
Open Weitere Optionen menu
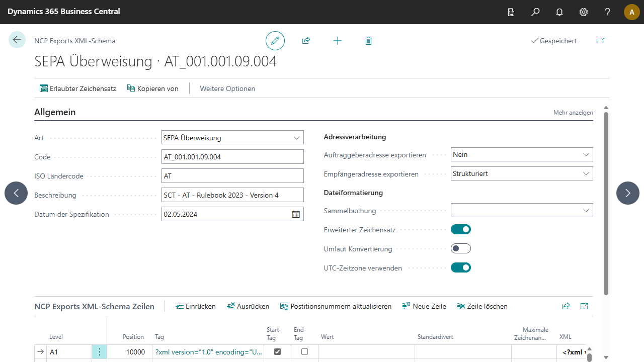click(227, 88)
